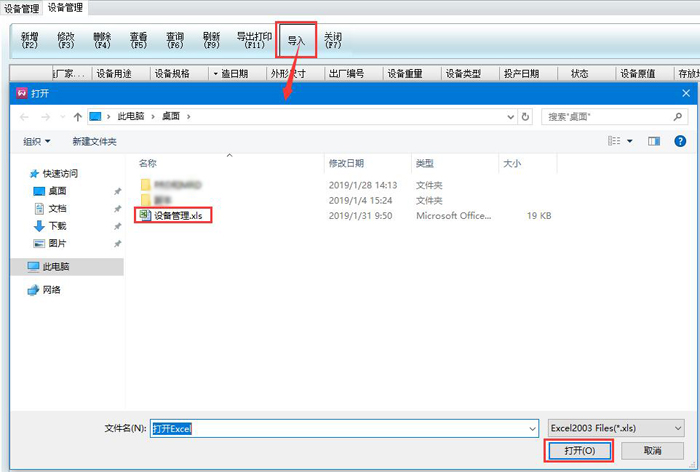Toggle the preview pane icon

(x=654, y=142)
